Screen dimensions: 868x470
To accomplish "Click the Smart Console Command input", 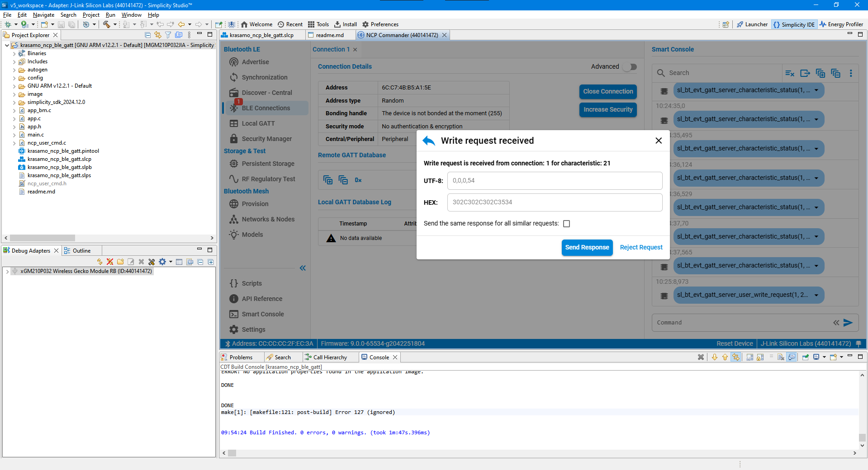I will pos(742,323).
